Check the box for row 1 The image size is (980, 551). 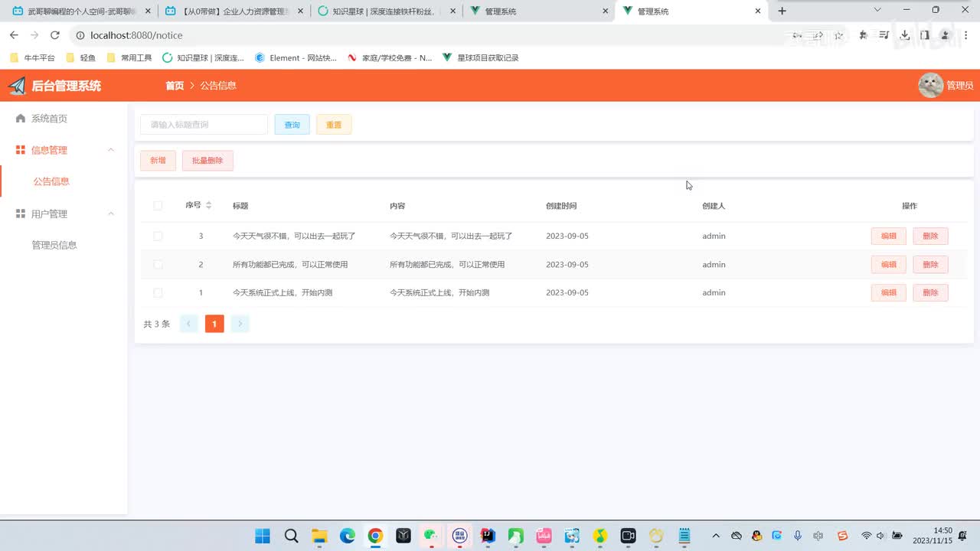pyautogui.click(x=158, y=293)
